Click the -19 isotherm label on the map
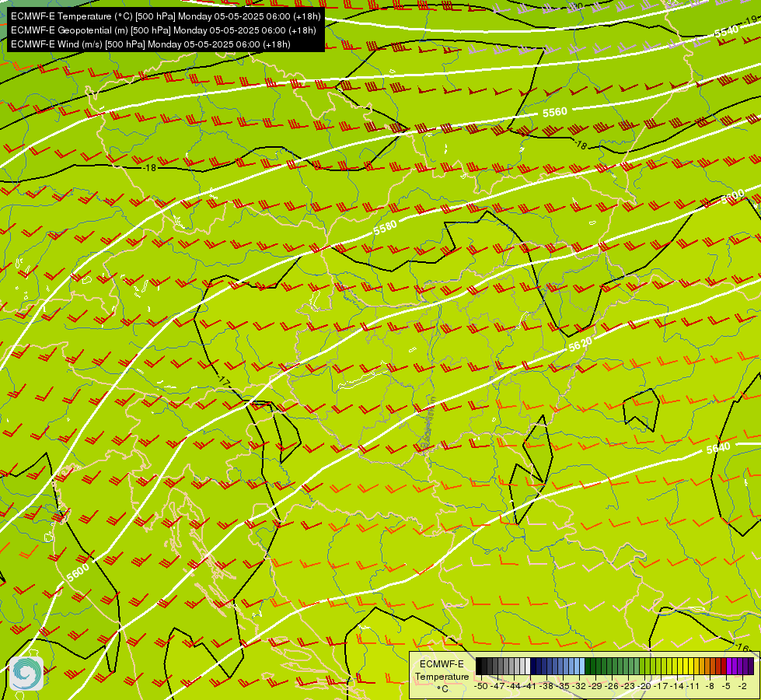This screenshot has height=700, width=761. point(752,19)
